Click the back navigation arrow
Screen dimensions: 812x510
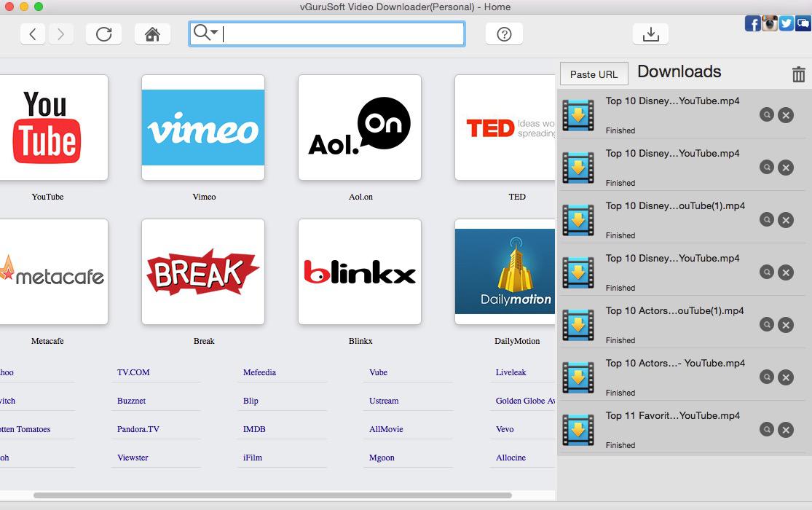coord(33,34)
